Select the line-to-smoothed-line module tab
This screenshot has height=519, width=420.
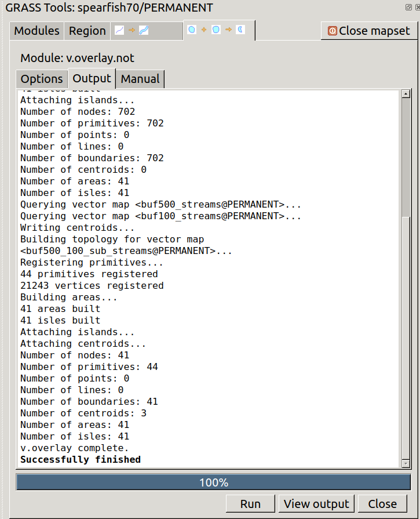pyautogui.click(x=147, y=31)
